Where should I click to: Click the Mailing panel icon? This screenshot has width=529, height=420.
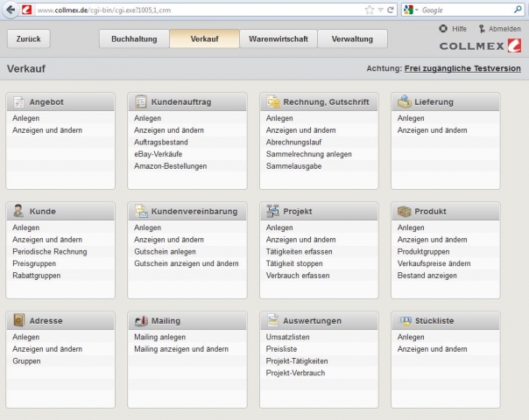click(141, 320)
